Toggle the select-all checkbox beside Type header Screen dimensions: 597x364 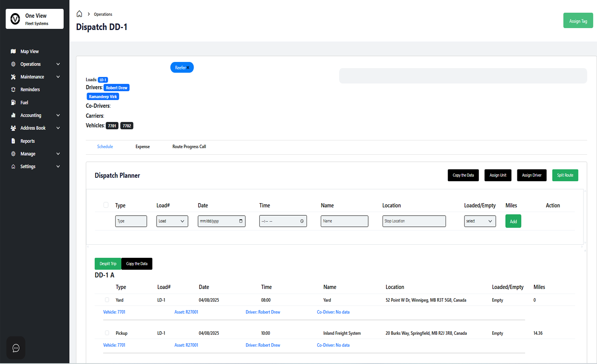[x=106, y=205]
